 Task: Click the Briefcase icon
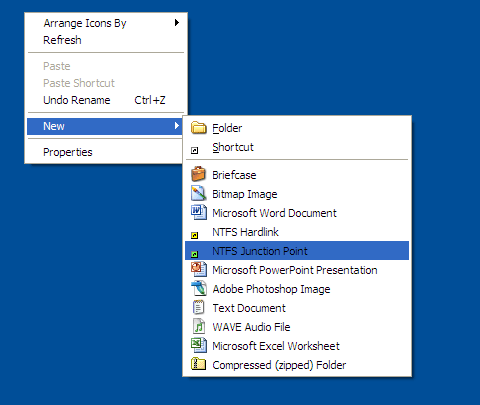coord(199,174)
